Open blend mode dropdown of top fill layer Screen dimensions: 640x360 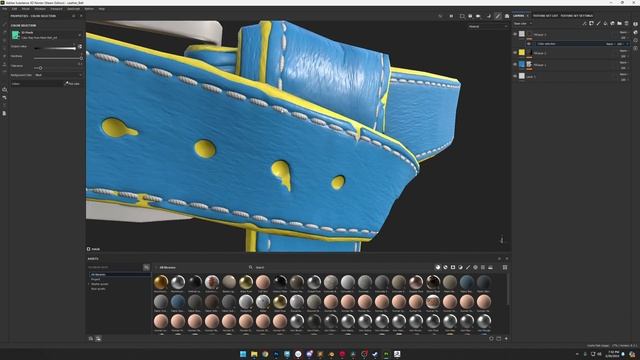tap(623, 32)
